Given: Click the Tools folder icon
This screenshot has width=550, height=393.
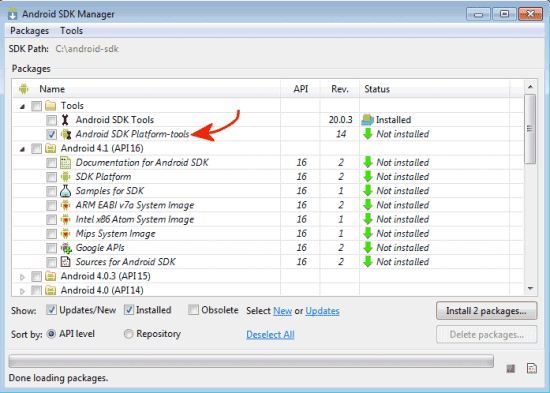Looking at the screenshot, I should click(x=51, y=106).
